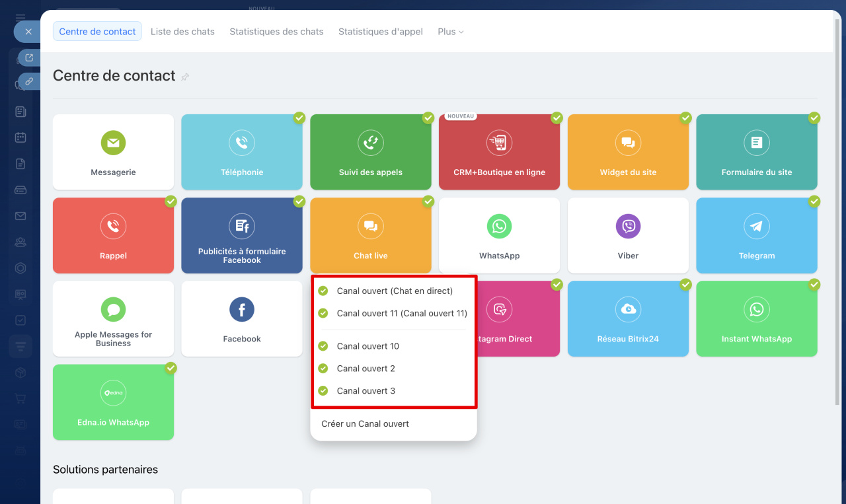Pick Canal ouvert 2 in dropdown
The image size is (846, 504).
coord(365,369)
